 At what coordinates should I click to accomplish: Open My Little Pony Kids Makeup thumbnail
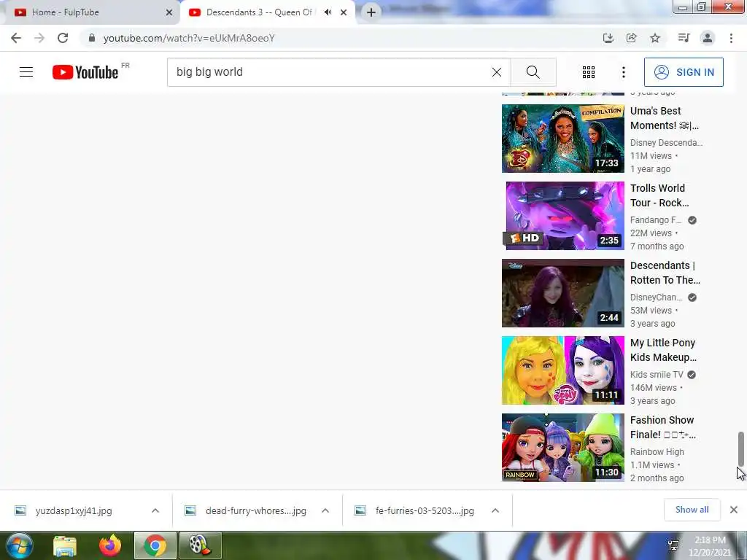tap(562, 370)
